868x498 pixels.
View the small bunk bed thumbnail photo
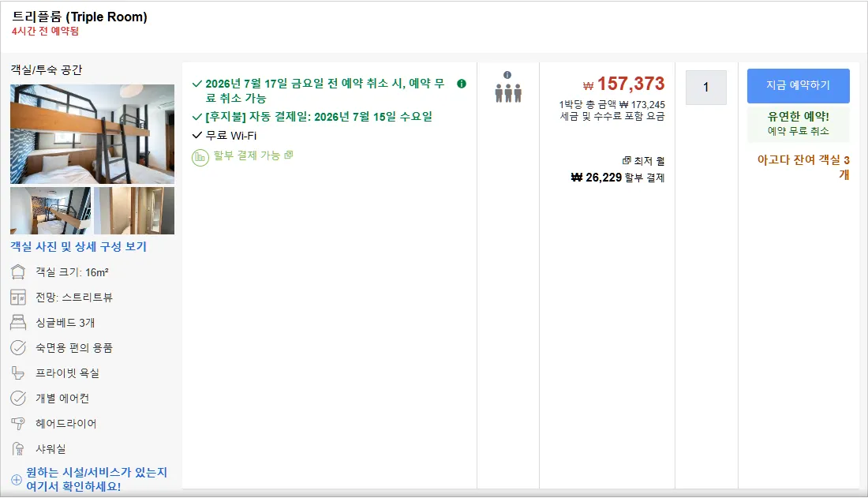pos(51,211)
